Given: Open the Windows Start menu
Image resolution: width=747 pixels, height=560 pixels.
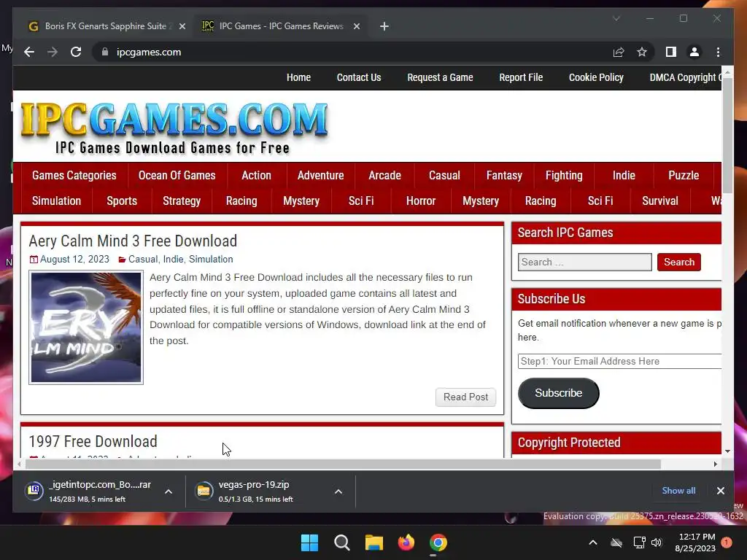Looking at the screenshot, I should click(309, 542).
